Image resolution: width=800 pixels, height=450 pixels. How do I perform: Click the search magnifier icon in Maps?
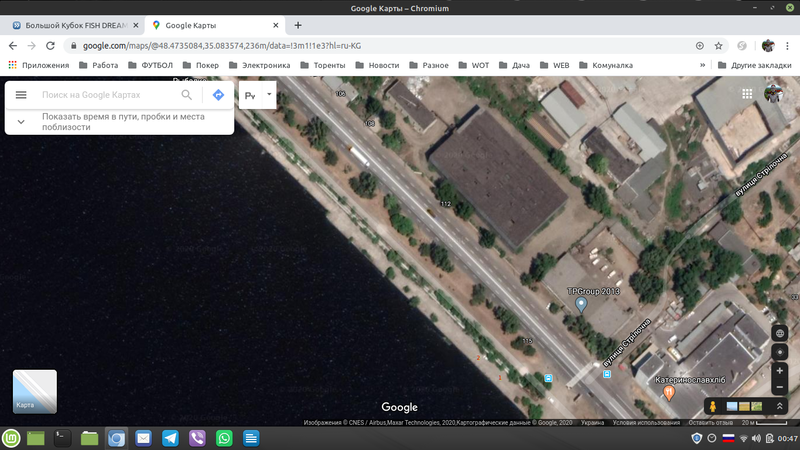point(187,95)
